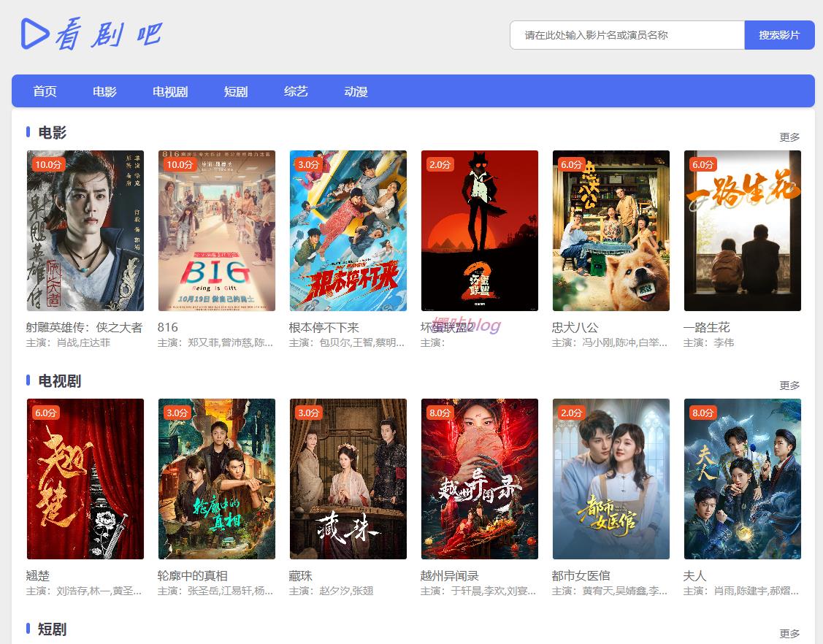823x644 pixels.
Task: Click title text 射雕英雄传：侠之大者
Action: pyautogui.click(x=84, y=328)
